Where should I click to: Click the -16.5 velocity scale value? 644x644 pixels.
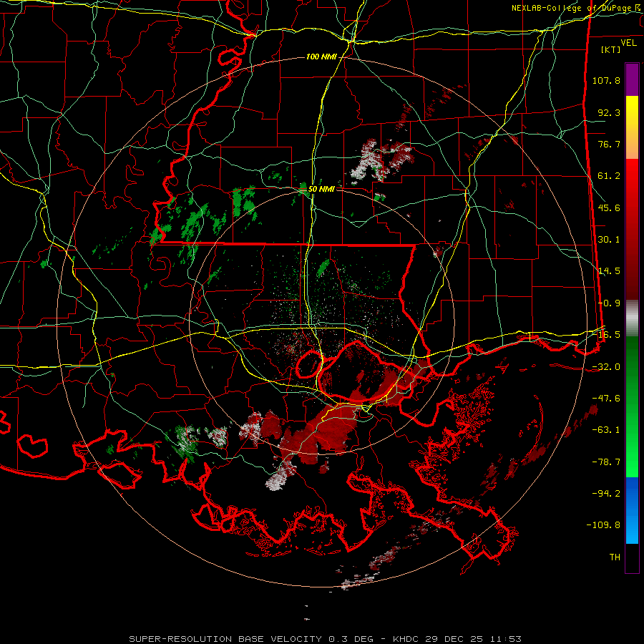pos(606,335)
